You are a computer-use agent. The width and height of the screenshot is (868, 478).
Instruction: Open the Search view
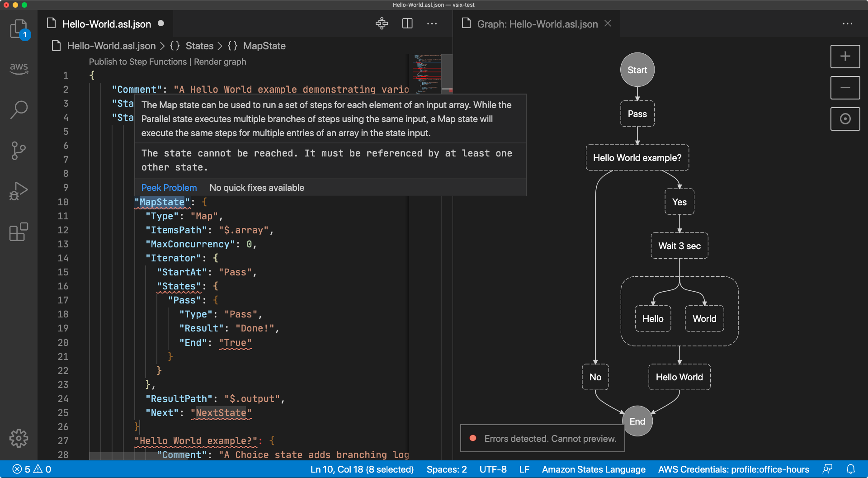[19, 109]
